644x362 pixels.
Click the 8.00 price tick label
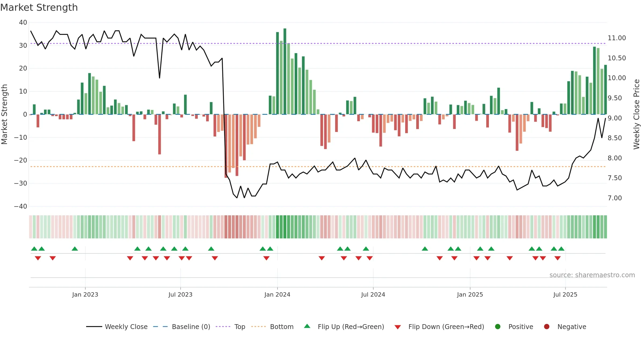point(615,158)
